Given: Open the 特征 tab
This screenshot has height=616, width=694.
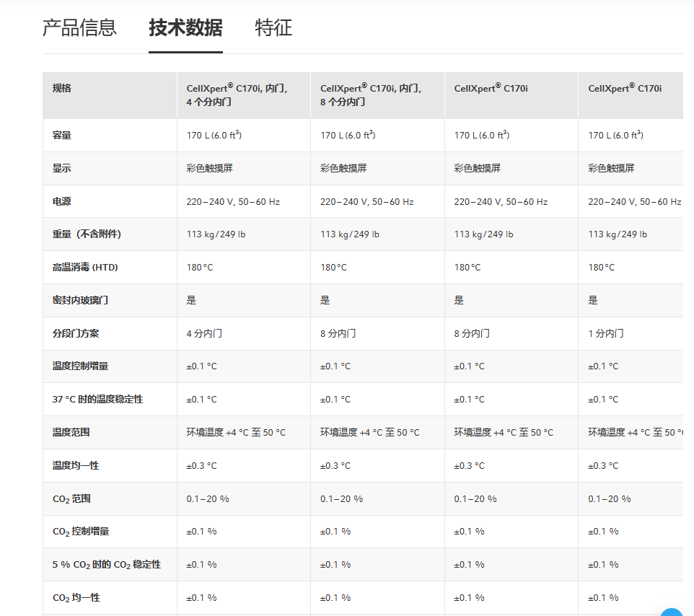Looking at the screenshot, I should [x=273, y=28].
